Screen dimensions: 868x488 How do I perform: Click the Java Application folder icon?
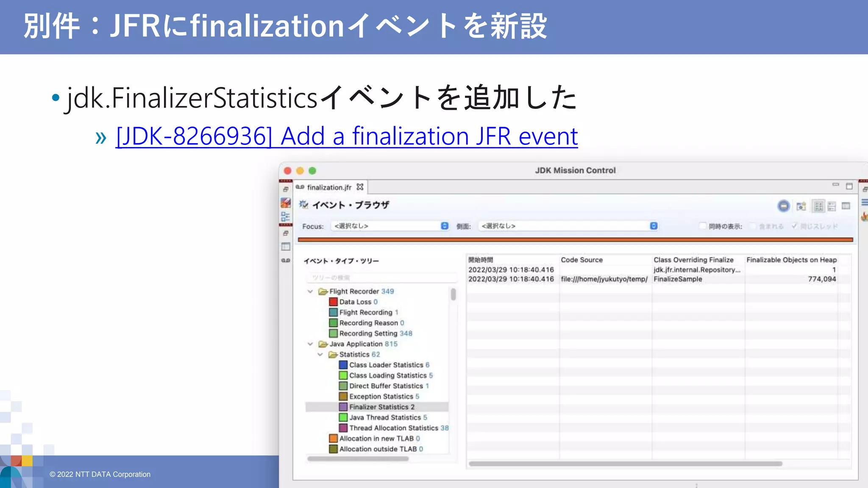click(x=323, y=344)
